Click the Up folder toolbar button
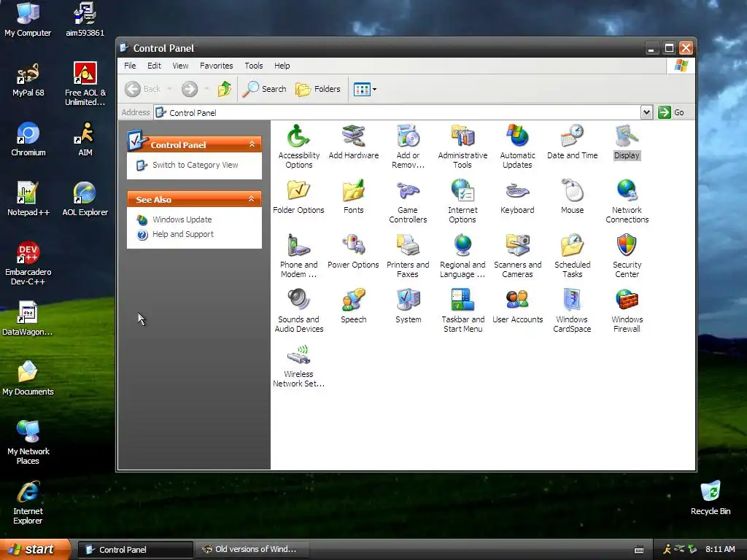This screenshot has height=560, width=747. coord(225,89)
